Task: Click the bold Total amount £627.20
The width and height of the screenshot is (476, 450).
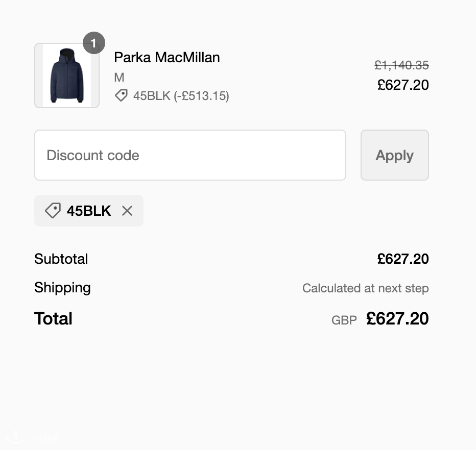Action: click(x=397, y=319)
